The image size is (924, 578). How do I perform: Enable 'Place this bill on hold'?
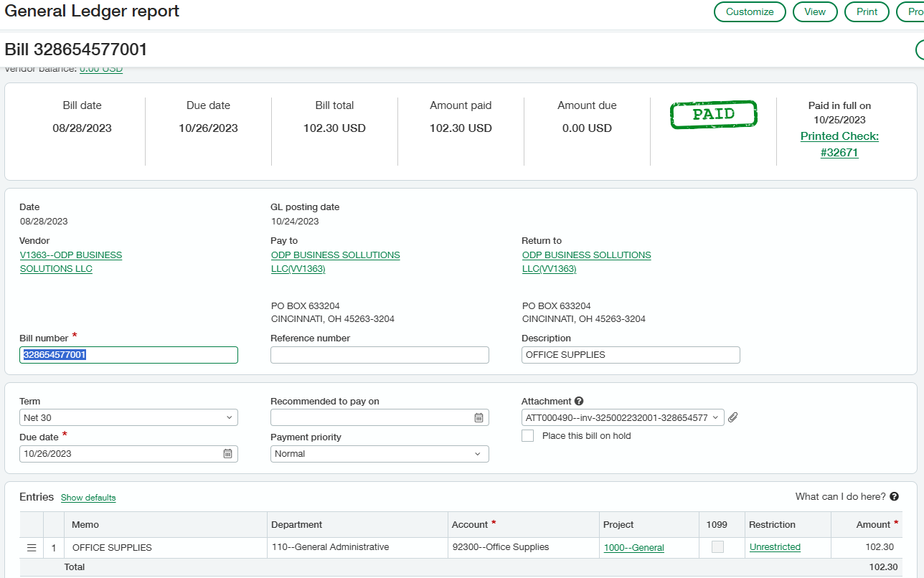(x=528, y=435)
